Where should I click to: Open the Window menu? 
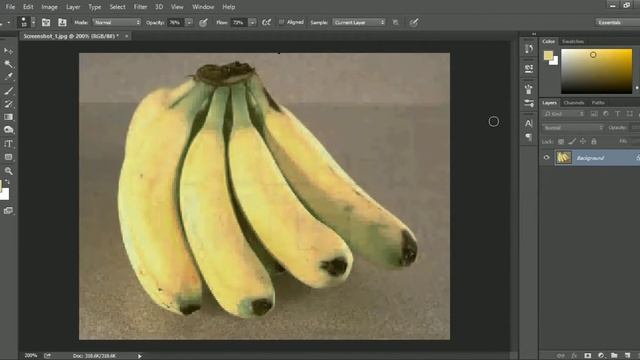[x=203, y=7]
